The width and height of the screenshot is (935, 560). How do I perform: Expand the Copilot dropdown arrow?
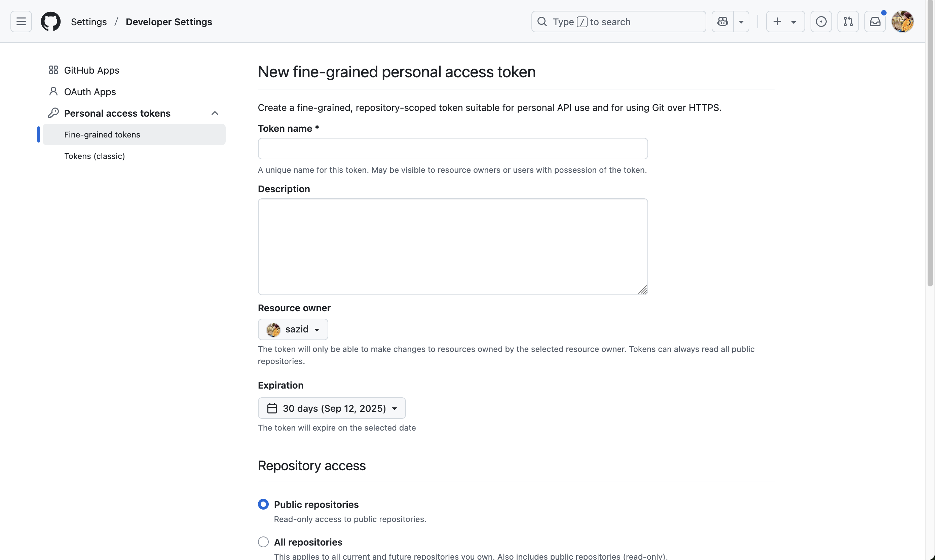tap(741, 22)
